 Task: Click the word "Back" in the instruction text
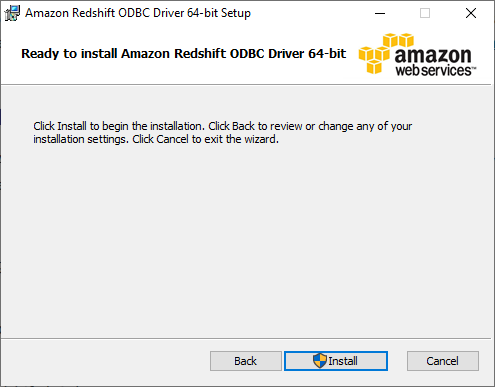click(244, 126)
